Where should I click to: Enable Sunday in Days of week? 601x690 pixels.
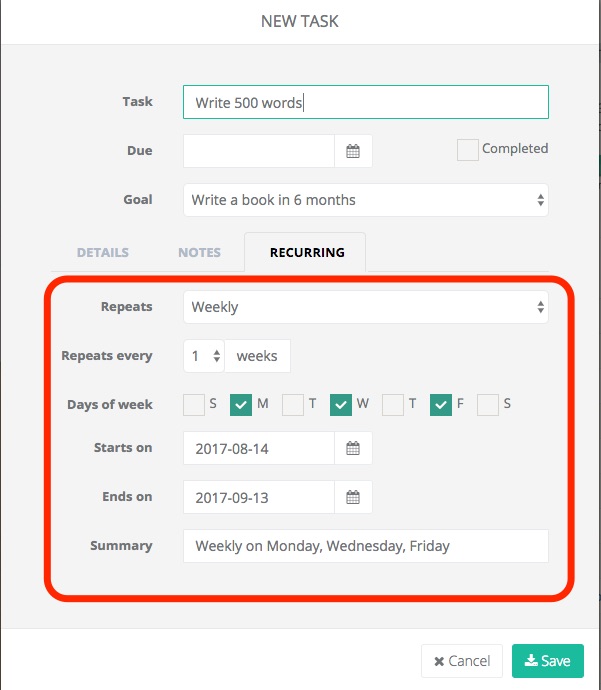coord(194,404)
